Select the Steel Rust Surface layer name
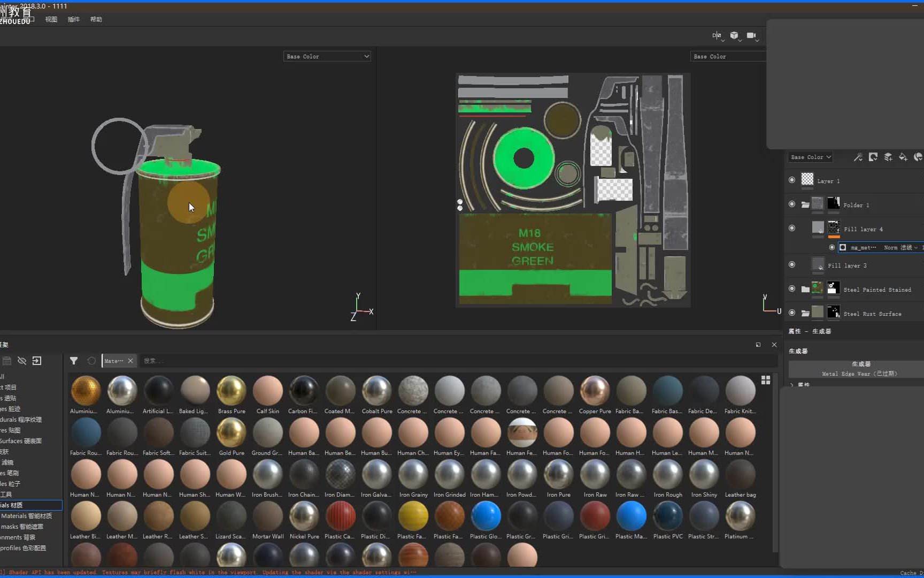924x578 pixels. click(x=872, y=314)
